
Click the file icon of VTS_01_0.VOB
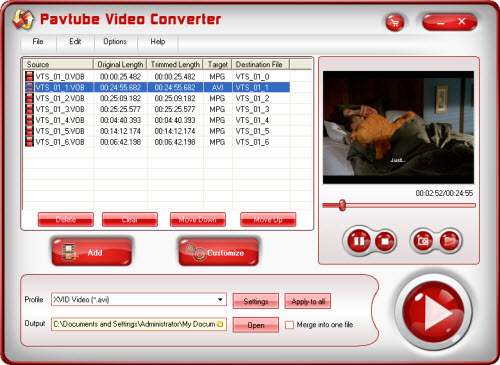coord(30,76)
